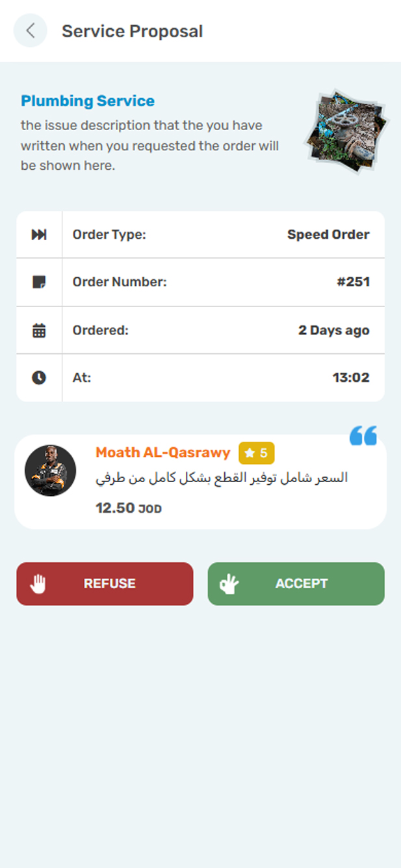Click the clock icon beside At
Screen dimensions: 401x868
tap(38, 377)
